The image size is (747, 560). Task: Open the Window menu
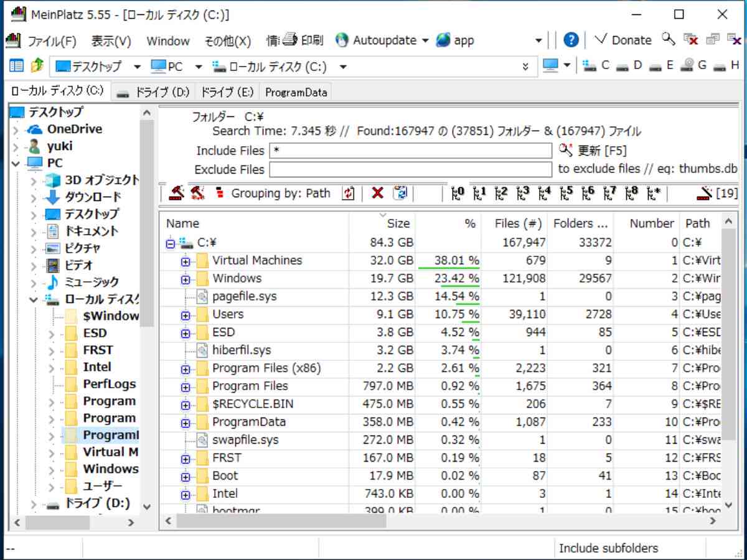click(x=168, y=41)
